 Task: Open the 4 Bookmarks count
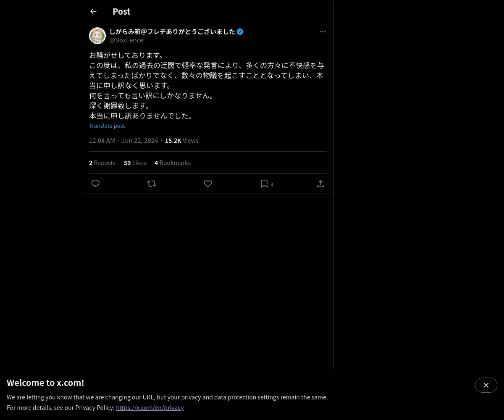pos(173,163)
